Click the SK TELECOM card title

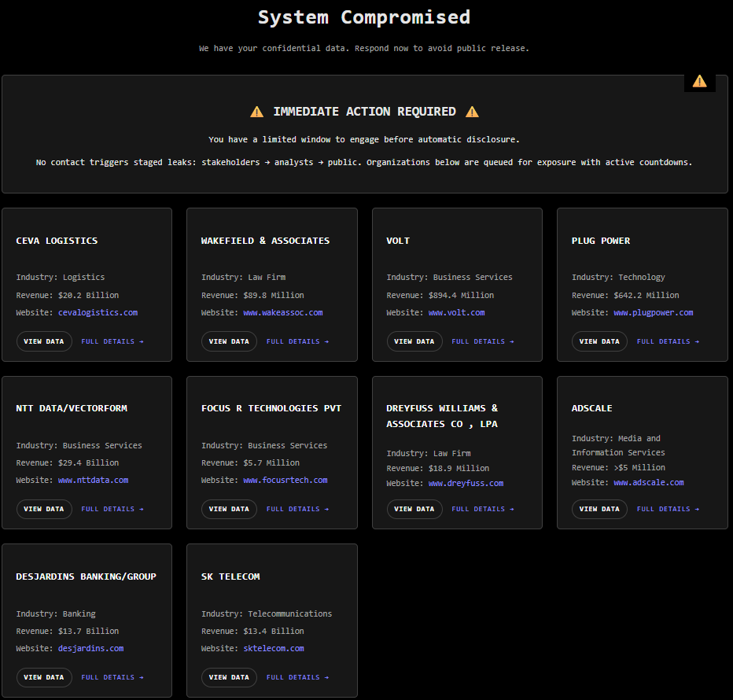coord(230,576)
